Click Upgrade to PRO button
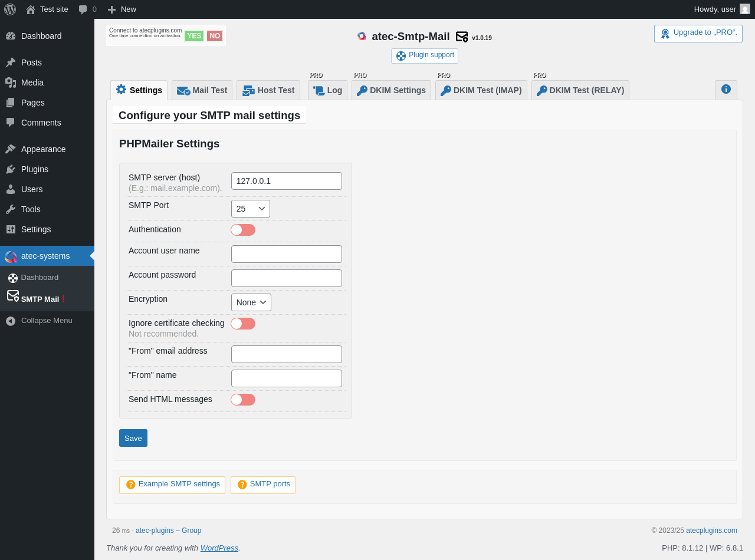Screen dimensions: 755x560 tap(698, 34)
